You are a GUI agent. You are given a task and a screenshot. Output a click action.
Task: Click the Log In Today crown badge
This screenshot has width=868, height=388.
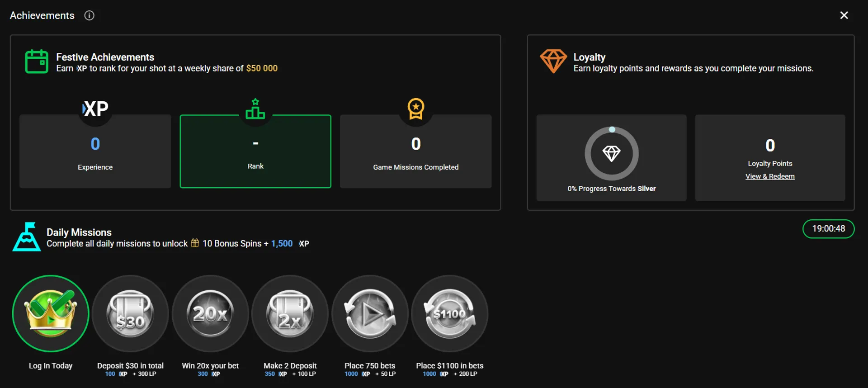coord(51,313)
